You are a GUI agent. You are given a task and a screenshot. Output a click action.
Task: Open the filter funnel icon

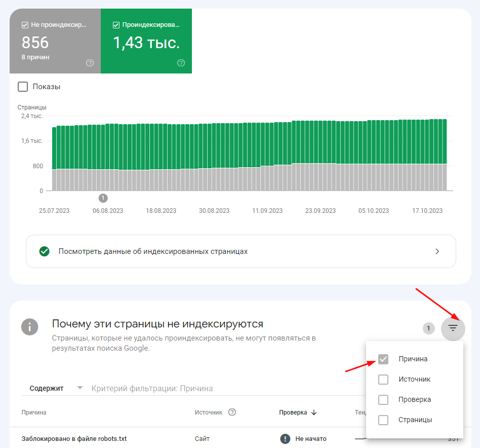coord(453,328)
